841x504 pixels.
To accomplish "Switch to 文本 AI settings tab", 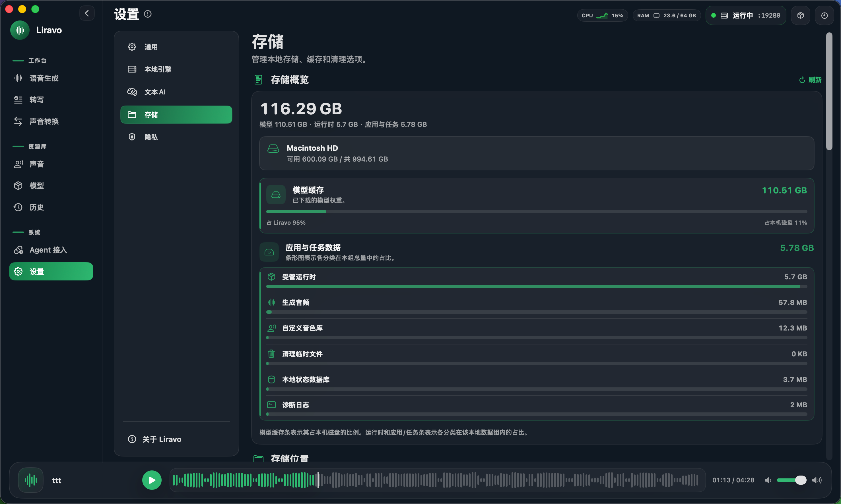I will tap(176, 92).
